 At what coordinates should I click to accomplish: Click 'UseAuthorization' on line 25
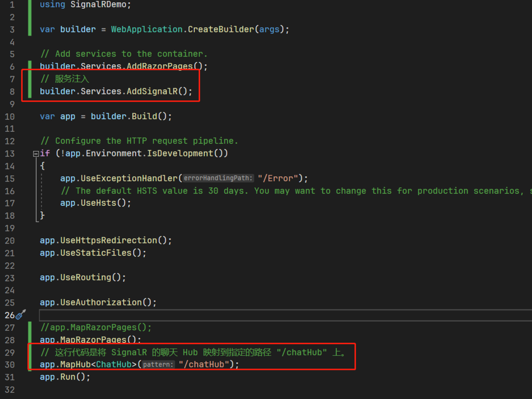coord(101,302)
